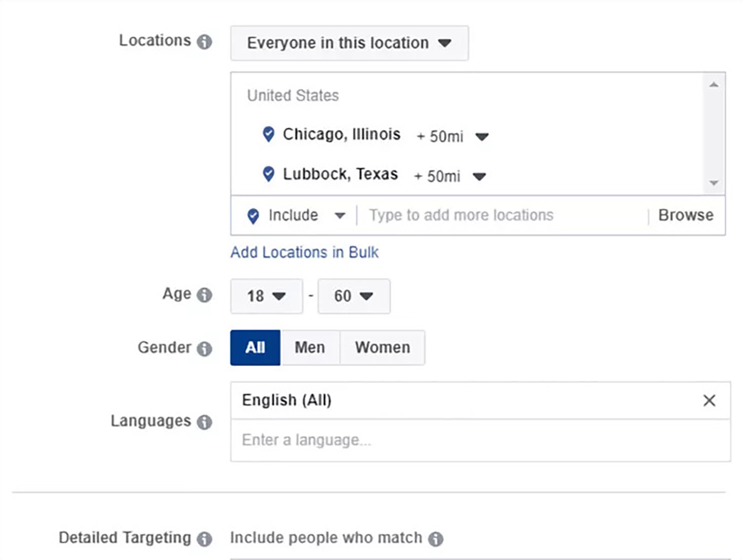The height and width of the screenshot is (560, 742).
Task: Click the Locations info icon
Action: 204,42
